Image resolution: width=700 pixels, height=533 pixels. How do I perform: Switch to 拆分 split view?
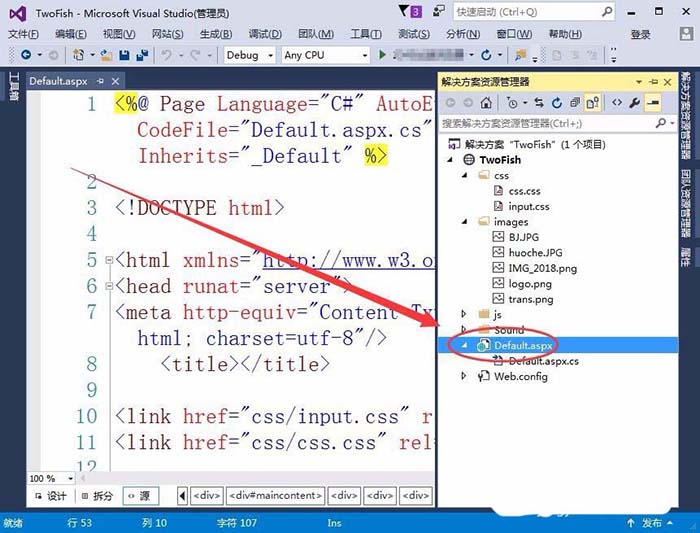click(97, 496)
